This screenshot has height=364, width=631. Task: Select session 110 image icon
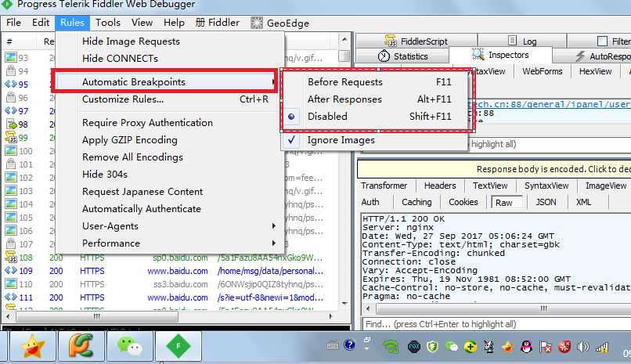[x=11, y=284]
